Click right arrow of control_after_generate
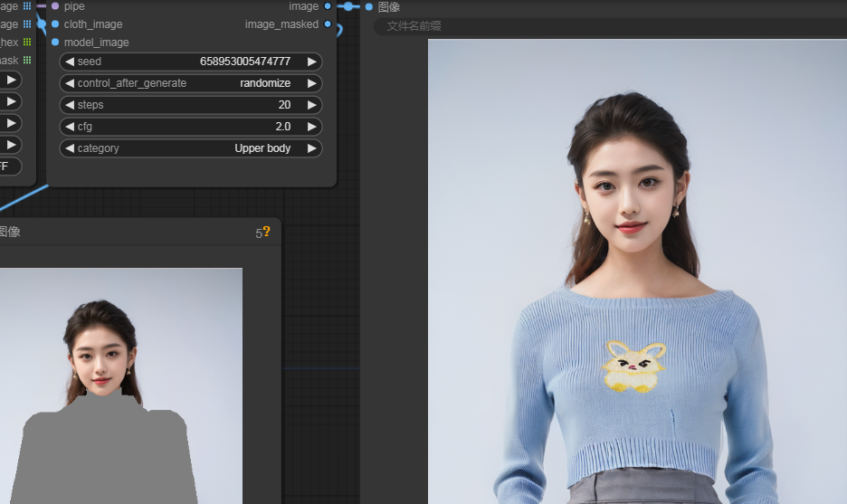The image size is (847, 504). (x=311, y=83)
